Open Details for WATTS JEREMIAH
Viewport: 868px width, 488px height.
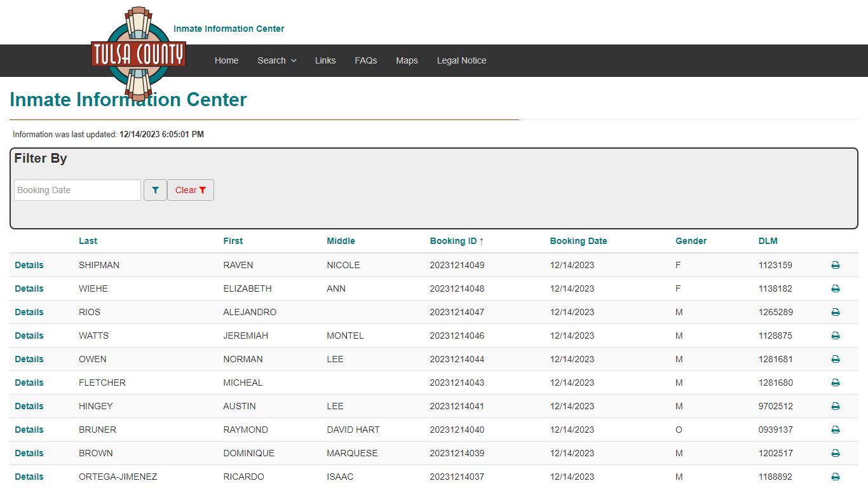click(29, 335)
